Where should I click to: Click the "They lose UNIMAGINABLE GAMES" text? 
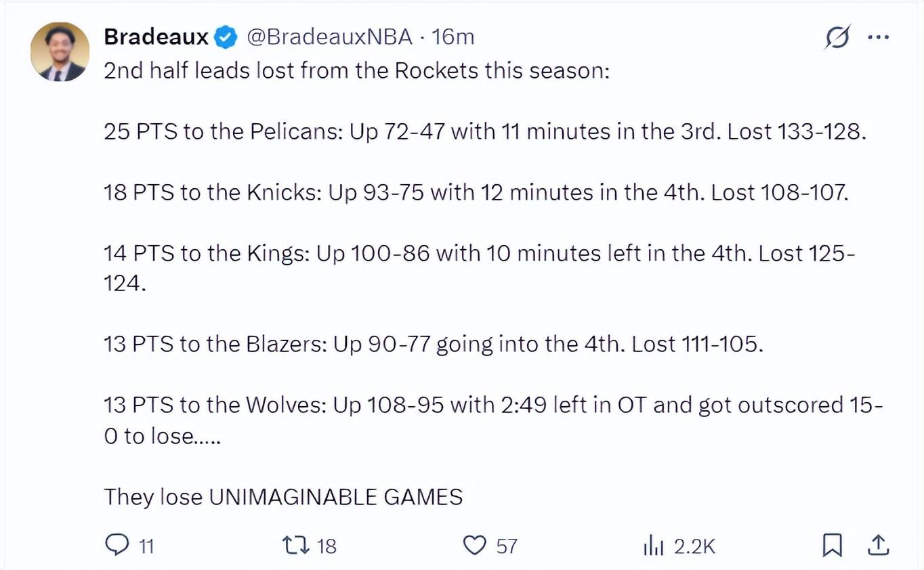pyautogui.click(x=283, y=497)
